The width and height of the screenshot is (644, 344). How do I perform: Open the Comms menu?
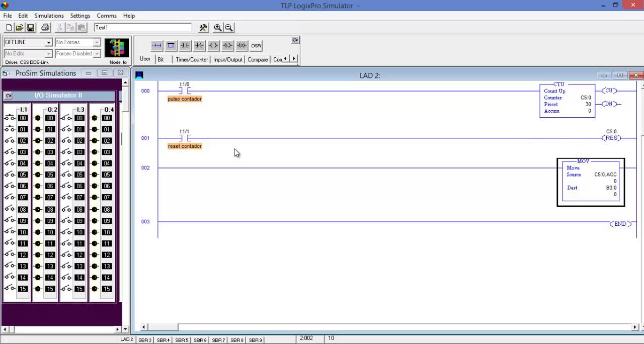(107, 16)
